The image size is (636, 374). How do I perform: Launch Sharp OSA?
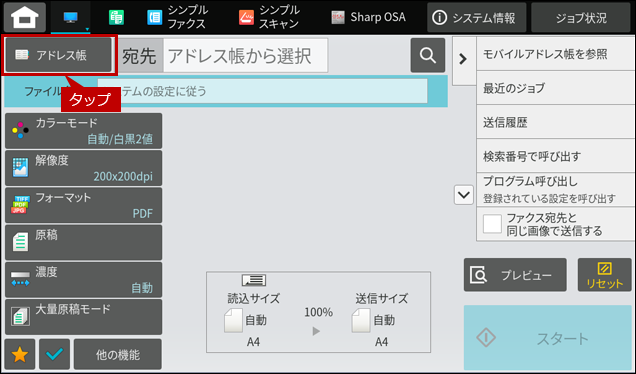(x=368, y=17)
